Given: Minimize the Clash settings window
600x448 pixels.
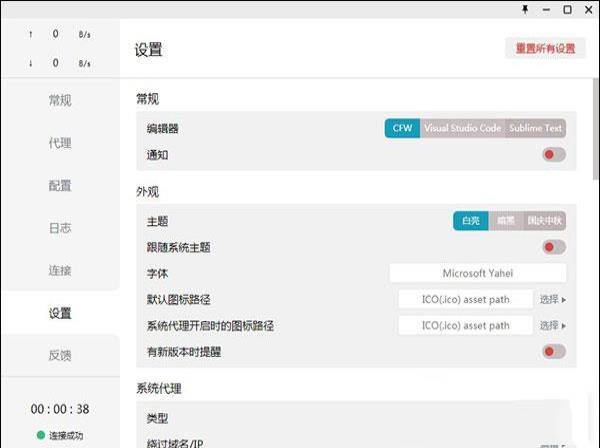Looking at the screenshot, I should pos(546,10).
